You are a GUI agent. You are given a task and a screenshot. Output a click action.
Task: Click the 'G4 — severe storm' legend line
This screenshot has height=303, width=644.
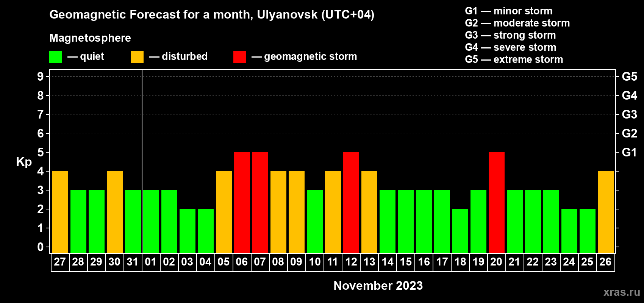(x=511, y=47)
